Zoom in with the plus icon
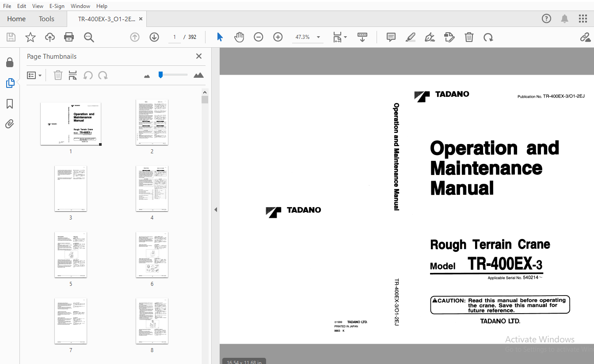This screenshot has height=364, width=594. pos(278,37)
